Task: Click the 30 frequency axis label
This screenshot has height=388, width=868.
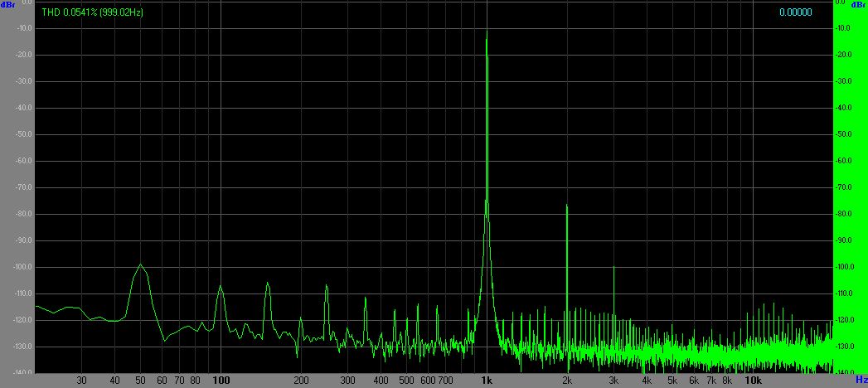Action: (81, 381)
